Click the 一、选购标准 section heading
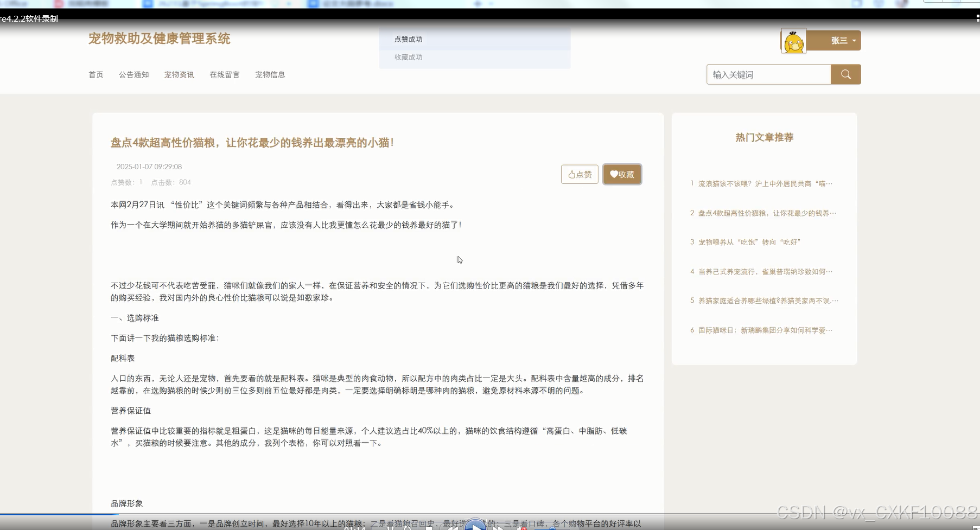 135,318
